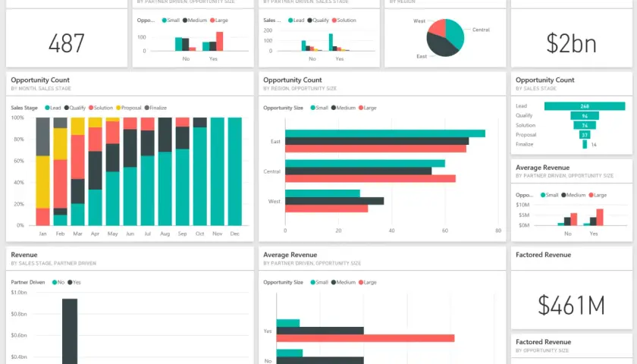Click the '$10M' axis label in the small Average Revenue chart
This screenshot has height=364, width=637.
522,205
